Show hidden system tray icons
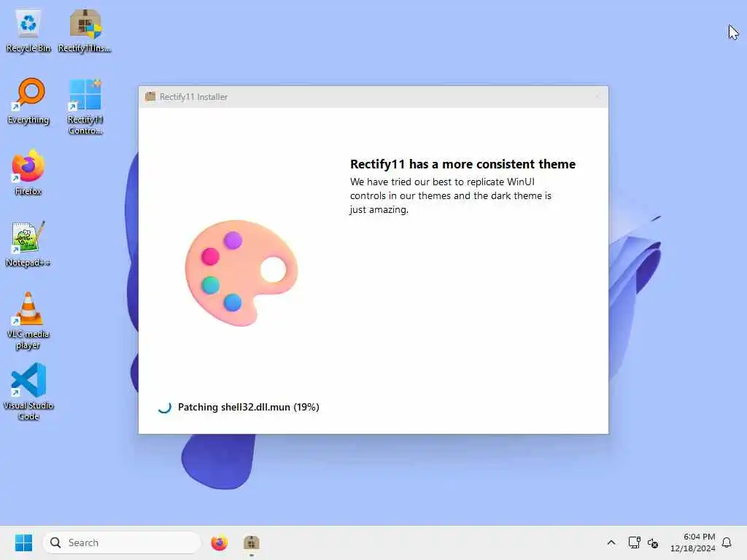 (611, 542)
